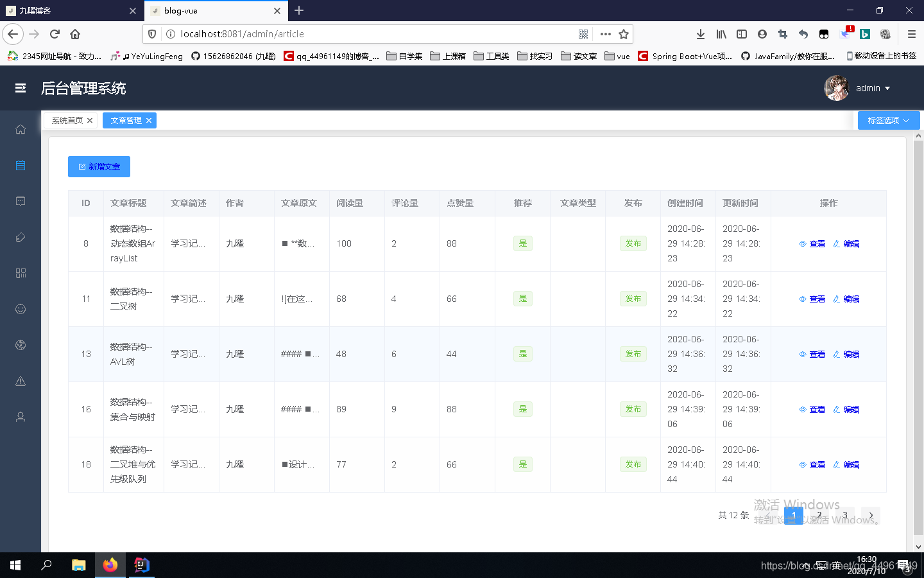Open the library icon in toolbar

[x=721, y=34]
